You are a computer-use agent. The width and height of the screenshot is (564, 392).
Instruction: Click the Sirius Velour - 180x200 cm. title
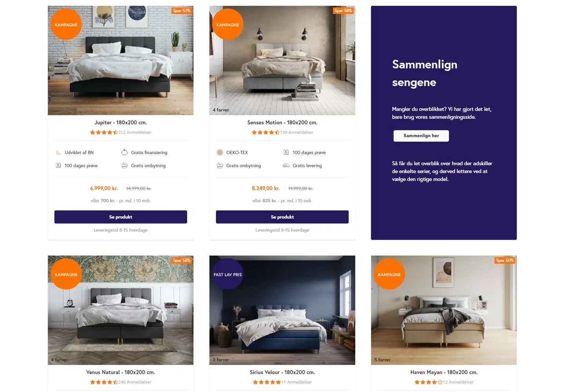pos(282,372)
